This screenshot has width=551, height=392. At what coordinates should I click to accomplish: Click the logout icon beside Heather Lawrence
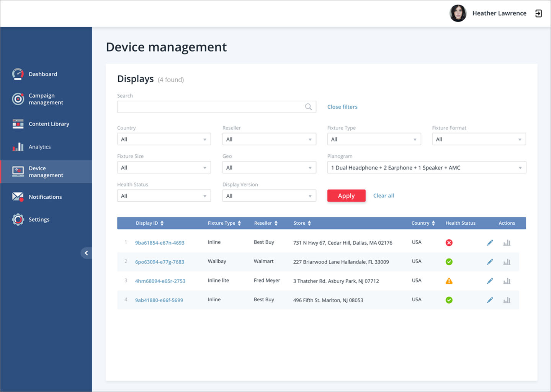[538, 13]
